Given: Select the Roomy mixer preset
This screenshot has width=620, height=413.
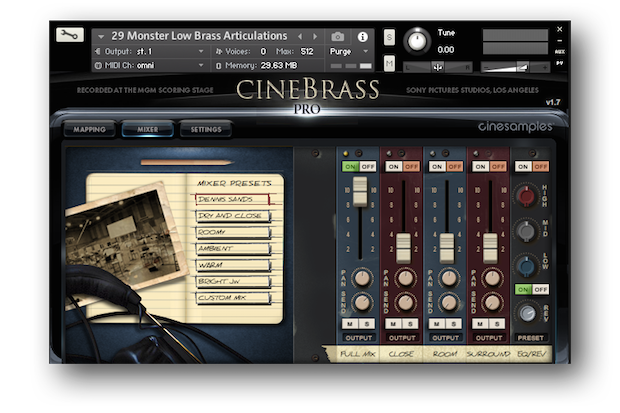Looking at the screenshot, I should 232,232.
